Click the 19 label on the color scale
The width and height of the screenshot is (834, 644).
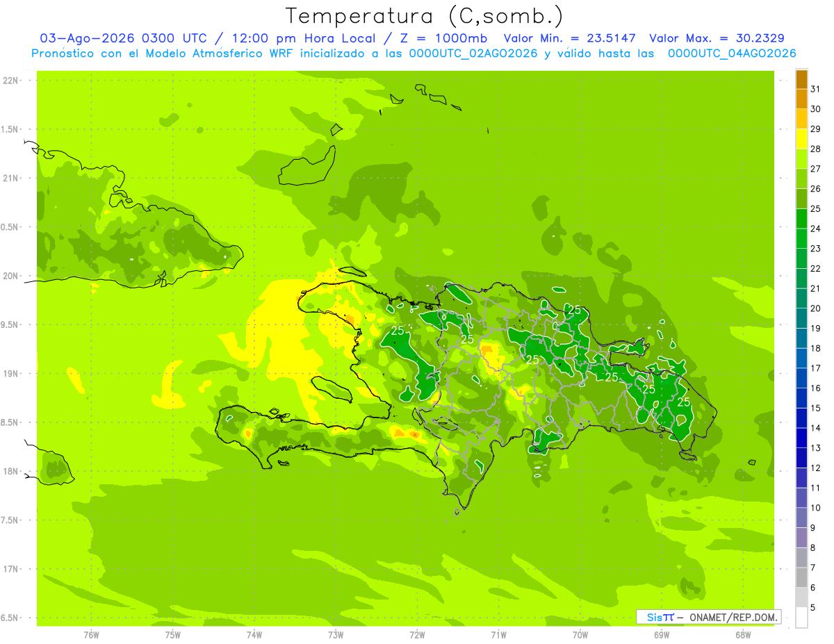tap(815, 329)
